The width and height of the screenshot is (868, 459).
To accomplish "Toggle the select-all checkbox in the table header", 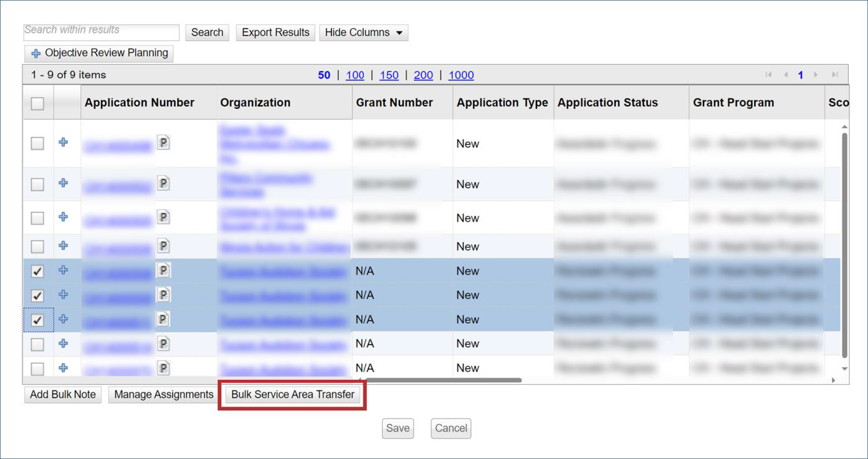I will [37, 103].
